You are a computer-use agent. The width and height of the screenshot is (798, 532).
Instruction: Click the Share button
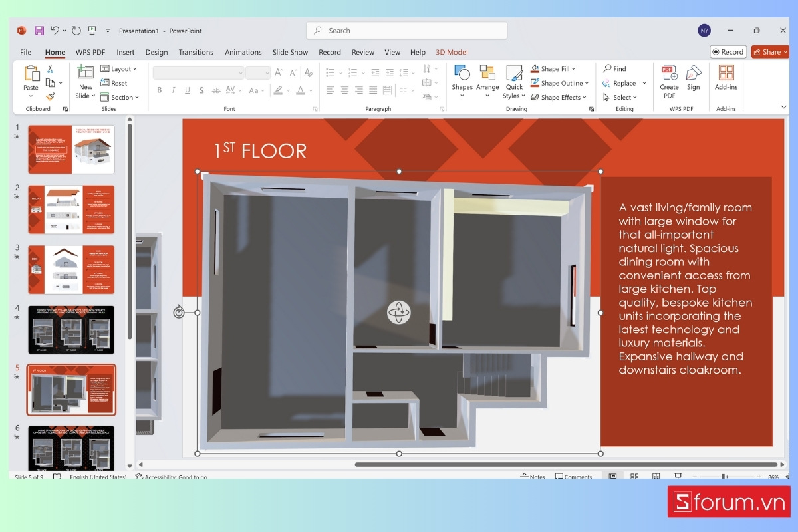[x=769, y=51]
